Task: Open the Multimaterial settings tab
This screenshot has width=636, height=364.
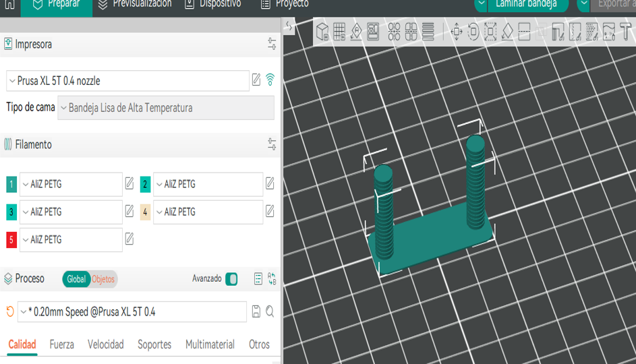Action: 210,344
